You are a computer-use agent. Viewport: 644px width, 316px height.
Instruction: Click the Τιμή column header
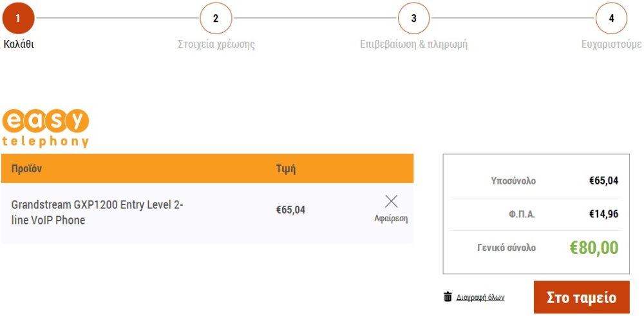(x=286, y=169)
